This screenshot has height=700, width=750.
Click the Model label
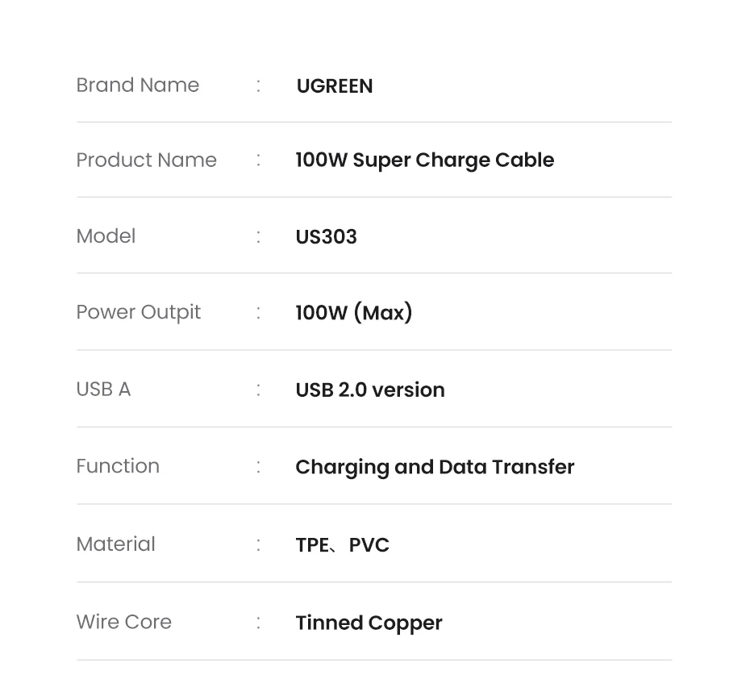tap(106, 235)
